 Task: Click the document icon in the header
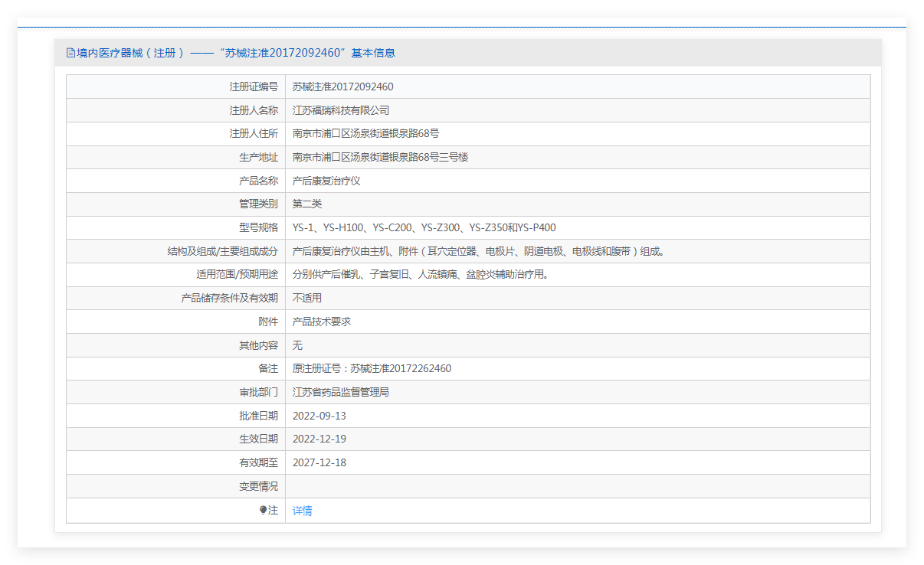[x=70, y=53]
